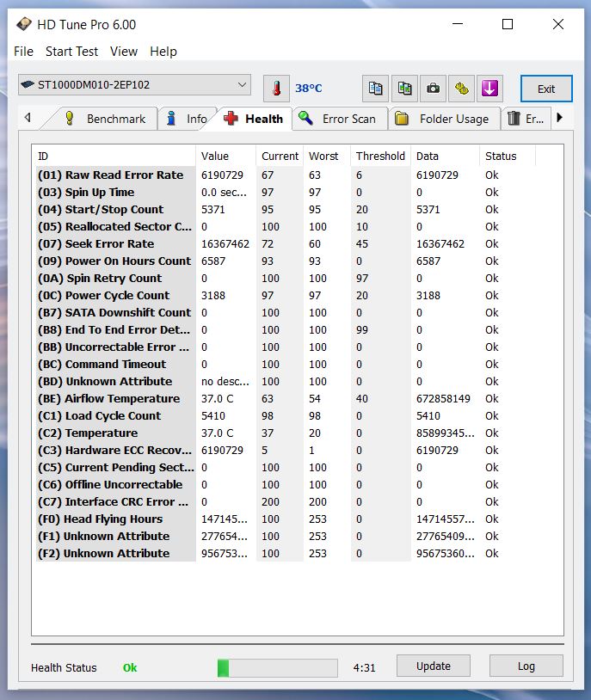The image size is (591, 700).
Task: Click the camera save screenshot icon
Action: 434,88
